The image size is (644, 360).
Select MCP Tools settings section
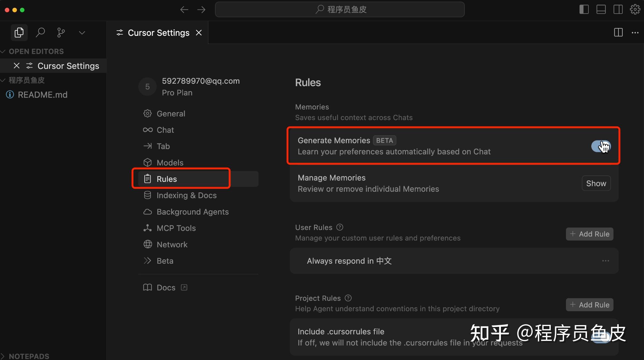176,228
